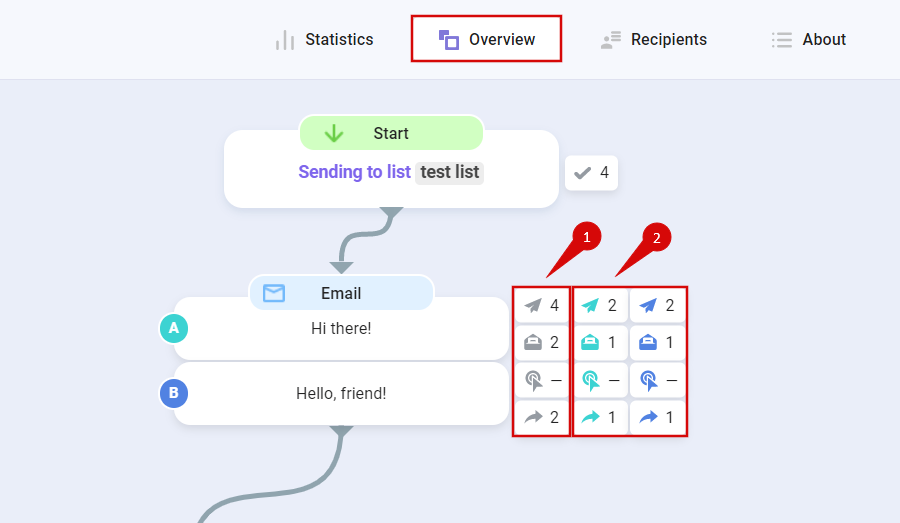The width and height of the screenshot is (900, 523).
Task: Click the blue variant B forwarded count
Action: point(658,417)
